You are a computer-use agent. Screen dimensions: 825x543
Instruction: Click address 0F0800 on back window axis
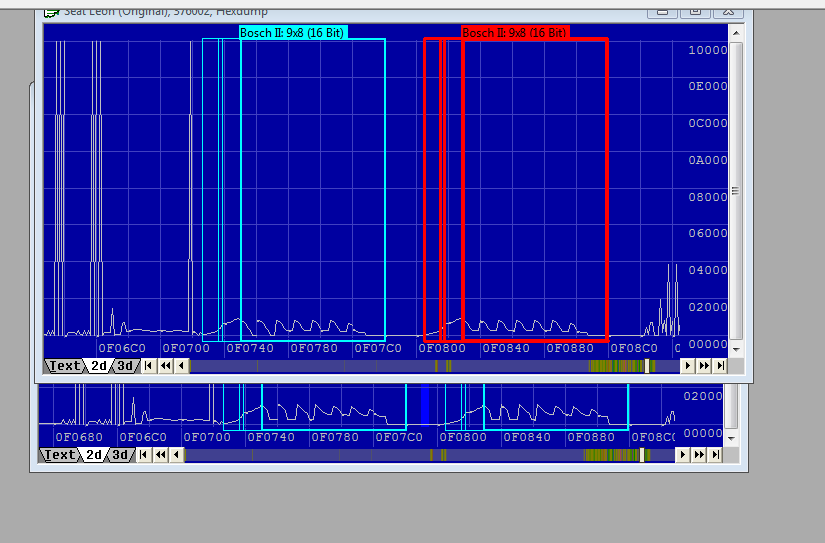(x=463, y=437)
